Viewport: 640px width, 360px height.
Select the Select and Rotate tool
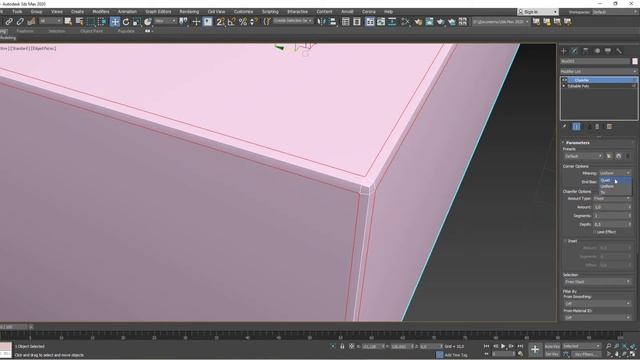[126, 22]
